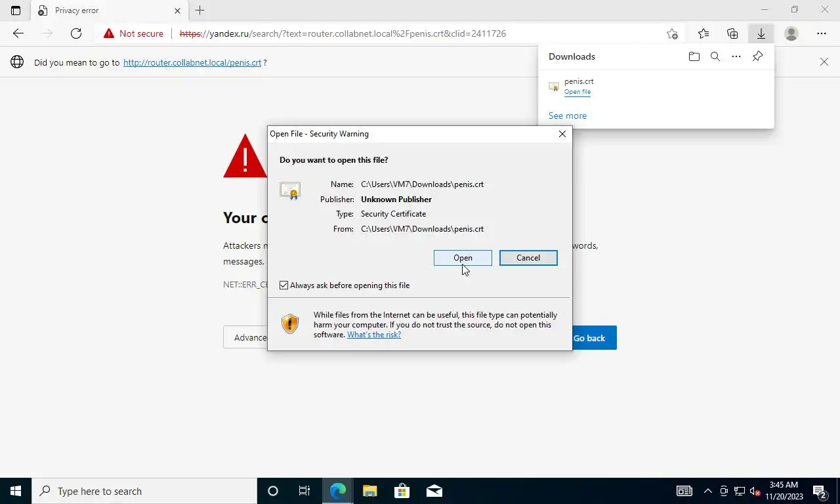The width and height of the screenshot is (840, 504).
Task: Open Cortana circle icon on taskbar
Action: 273,491
